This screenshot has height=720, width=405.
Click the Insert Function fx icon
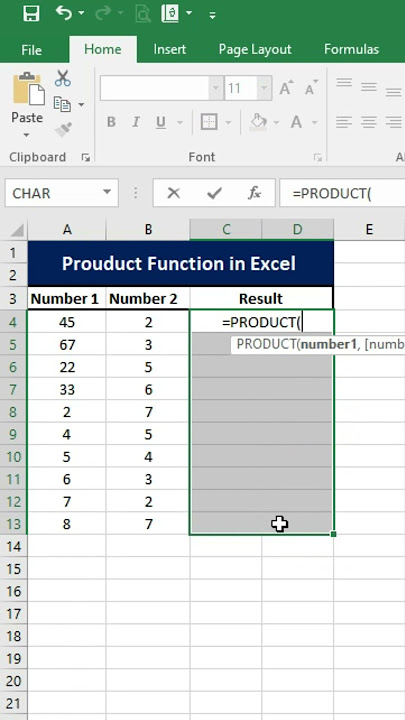tap(254, 193)
